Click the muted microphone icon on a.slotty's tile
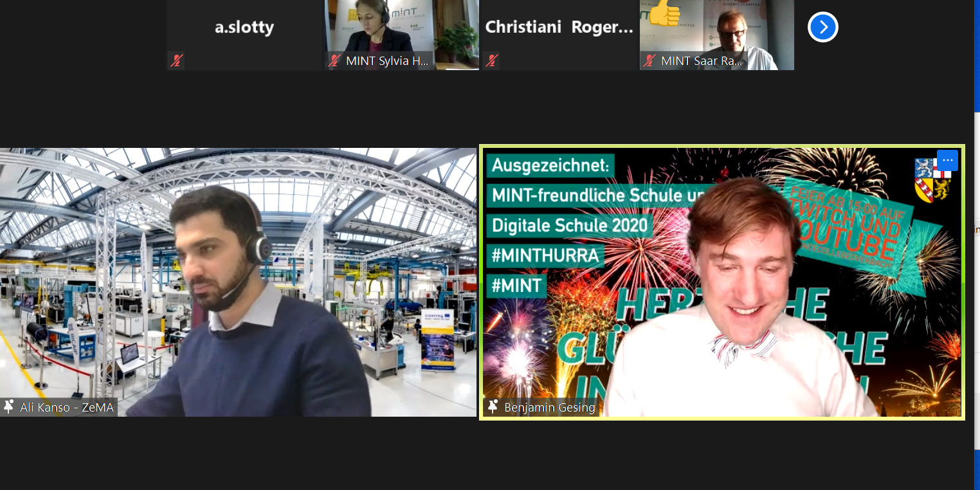The image size is (980, 490). [176, 61]
